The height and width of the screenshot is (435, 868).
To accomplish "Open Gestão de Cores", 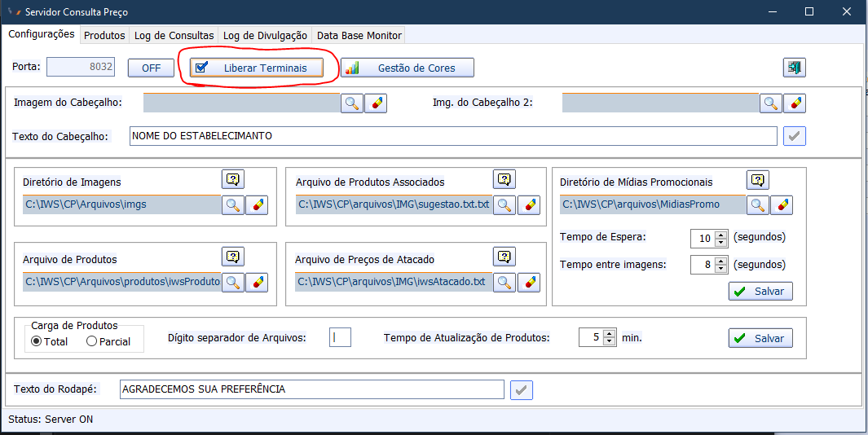I will tap(408, 68).
